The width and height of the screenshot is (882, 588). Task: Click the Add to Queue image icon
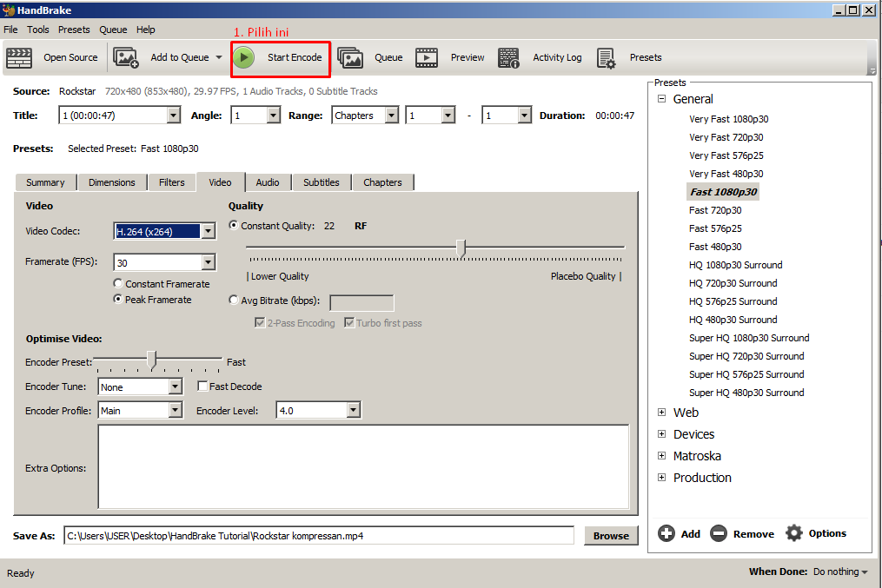(125, 57)
